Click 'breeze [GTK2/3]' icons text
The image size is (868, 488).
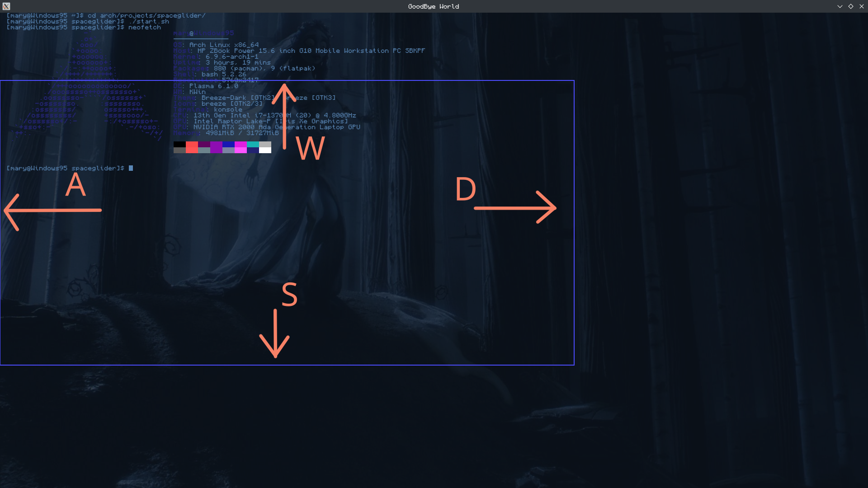[232, 103]
